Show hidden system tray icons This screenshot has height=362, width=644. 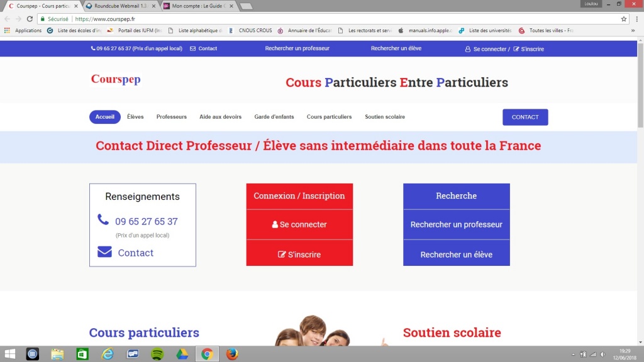point(573,354)
